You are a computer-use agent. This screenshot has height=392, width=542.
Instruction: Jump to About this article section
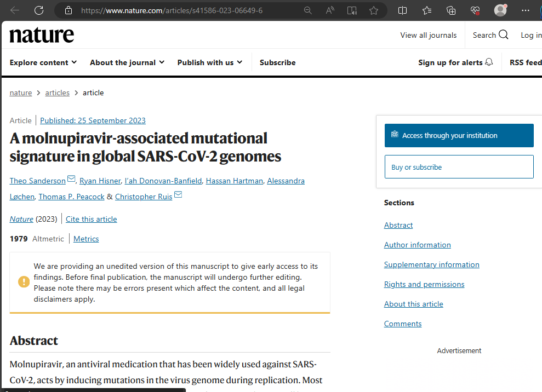tap(413, 304)
